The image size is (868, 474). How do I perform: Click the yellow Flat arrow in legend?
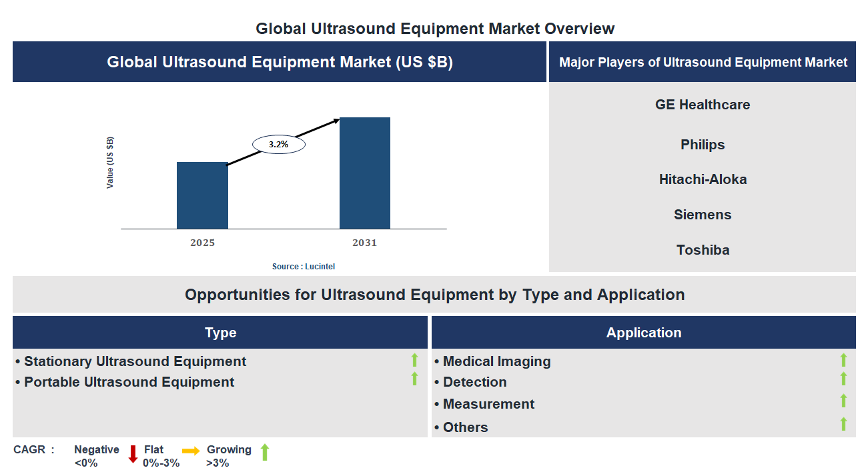(x=191, y=451)
